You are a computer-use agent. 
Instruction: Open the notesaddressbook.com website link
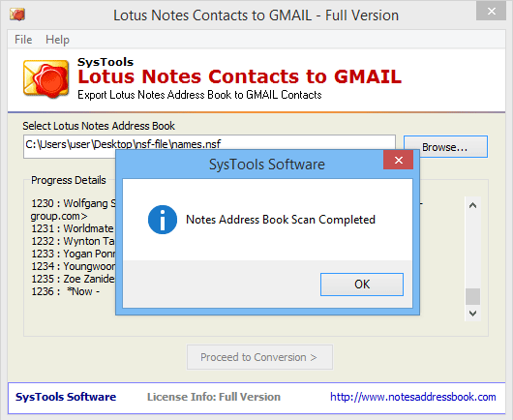click(413, 397)
